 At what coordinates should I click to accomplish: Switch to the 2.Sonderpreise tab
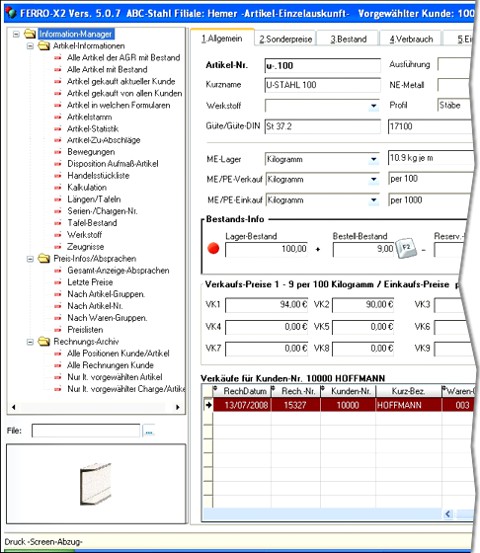(x=286, y=39)
